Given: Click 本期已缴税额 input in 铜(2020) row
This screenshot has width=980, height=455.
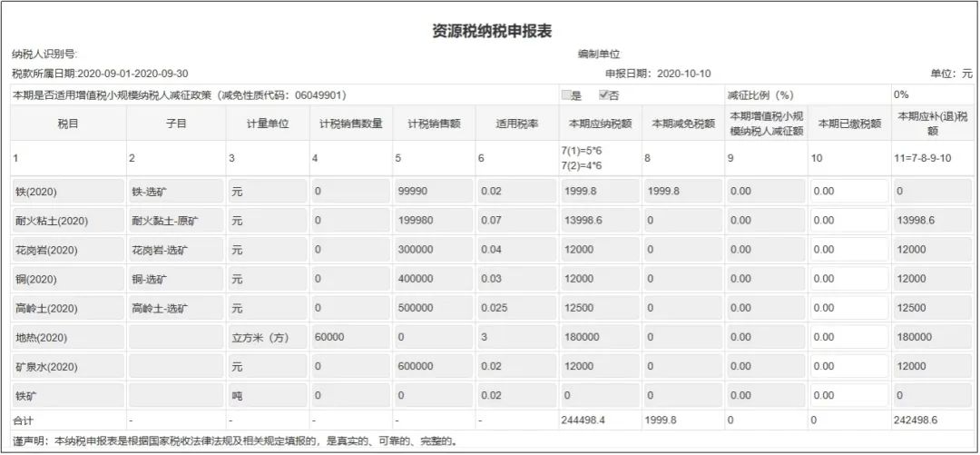Looking at the screenshot, I should coord(848,279).
